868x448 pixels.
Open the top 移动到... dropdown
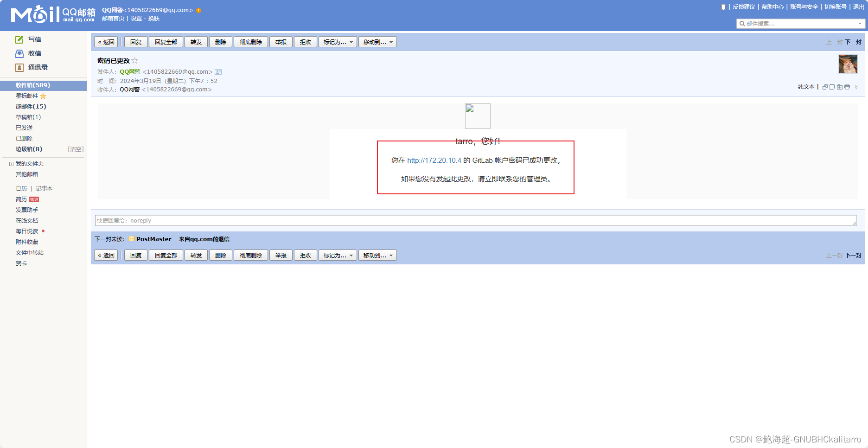[x=377, y=42]
